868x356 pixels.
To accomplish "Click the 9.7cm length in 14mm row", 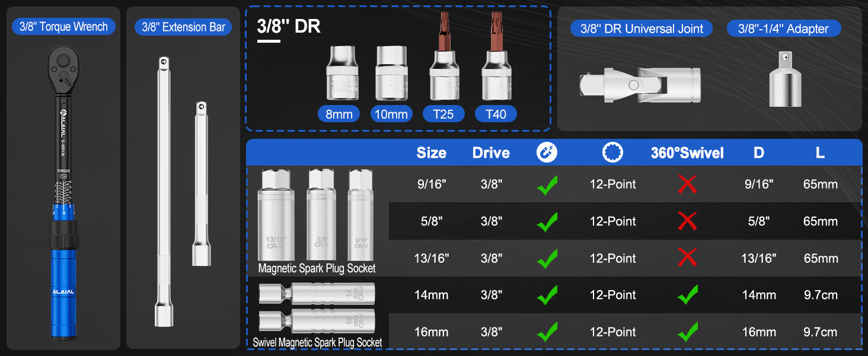I will point(821,295).
